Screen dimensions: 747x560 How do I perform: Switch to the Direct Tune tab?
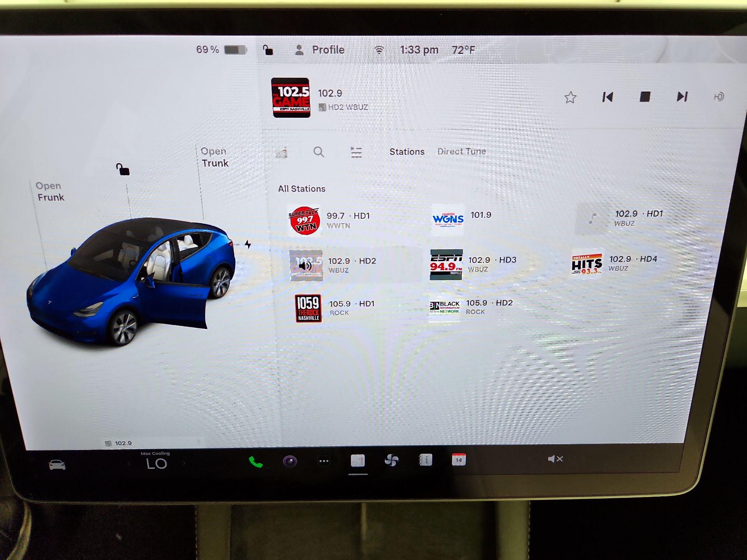tap(461, 151)
